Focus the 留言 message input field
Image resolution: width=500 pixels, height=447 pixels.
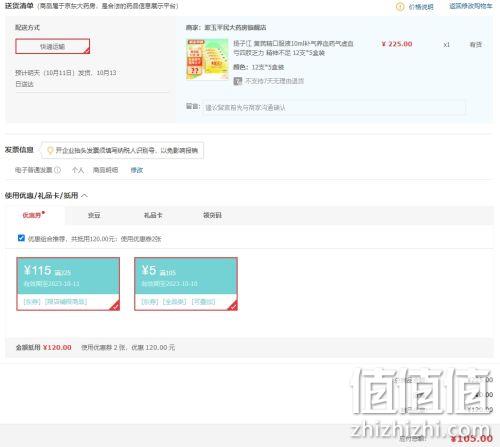coord(334,107)
